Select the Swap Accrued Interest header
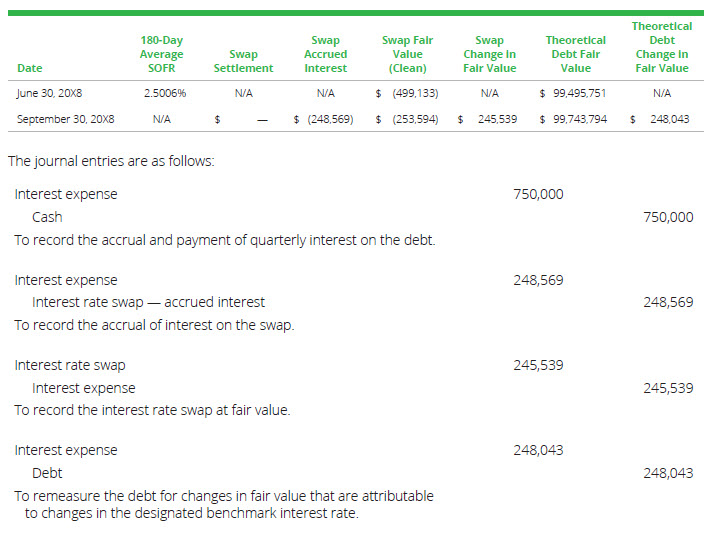This screenshot has width=710, height=535. pyautogui.click(x=325, y=54)
